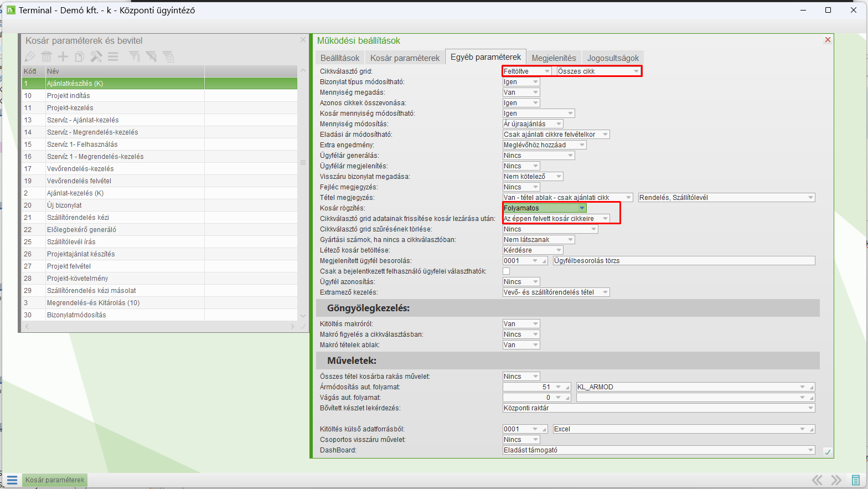This screenshot has width=868, height=489.
Task: Open the hamburger menu in bottom bar
Action: click(12, 480)
